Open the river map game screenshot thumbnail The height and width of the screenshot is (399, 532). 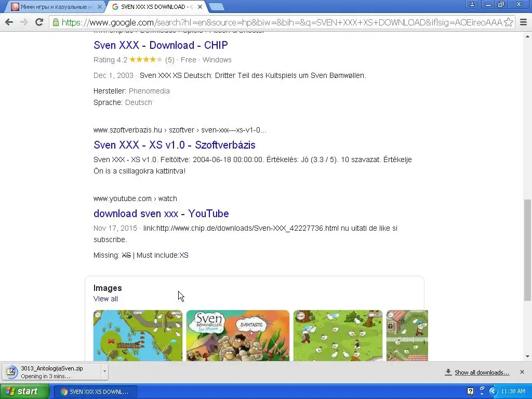click(x=138, y=335)
